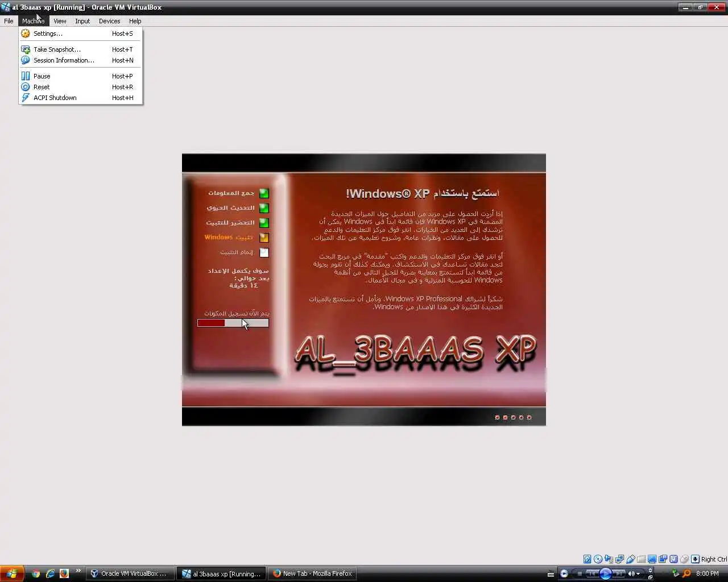Open the View menu

(60, 21)
